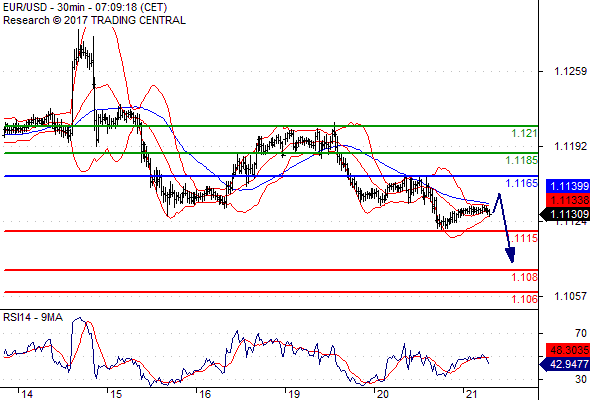
Task: Click the EUR/USD - 30min chart title
Action: [x=85, y=7]
